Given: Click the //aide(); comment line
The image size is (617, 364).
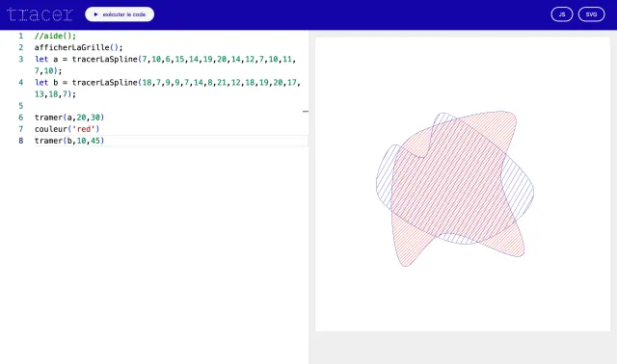Looking at the screenshot, I should (x=55, y=36).
